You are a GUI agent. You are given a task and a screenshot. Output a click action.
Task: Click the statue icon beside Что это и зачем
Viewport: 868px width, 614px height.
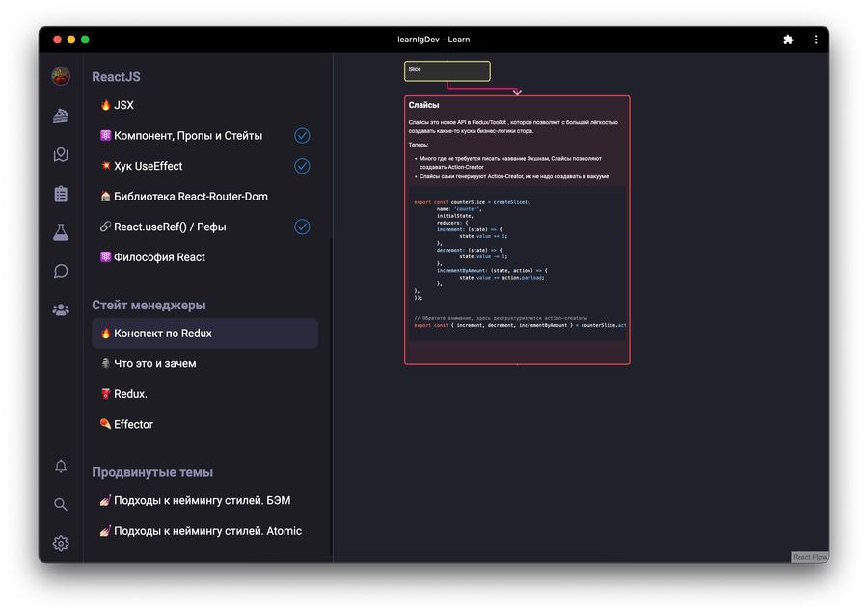[x=105, y=363]
